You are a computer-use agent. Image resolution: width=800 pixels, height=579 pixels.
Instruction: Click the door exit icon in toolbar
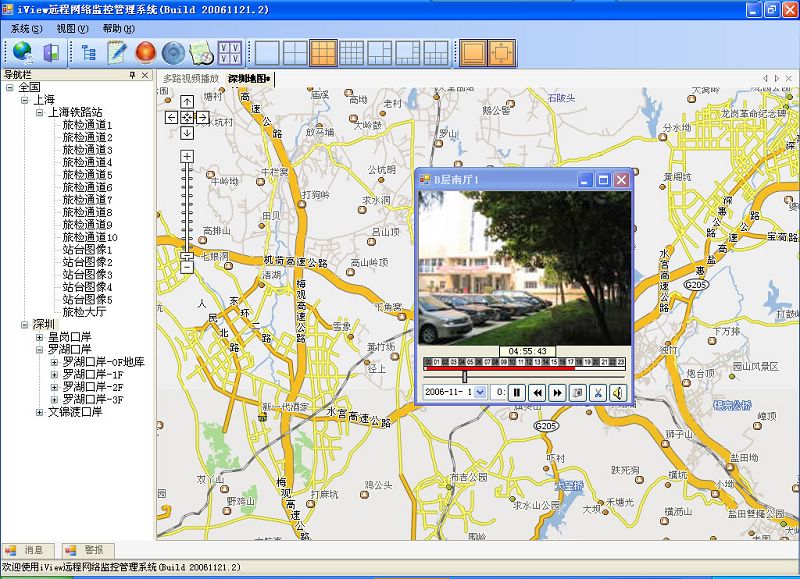pyautogui.click(x=51, y=52)
